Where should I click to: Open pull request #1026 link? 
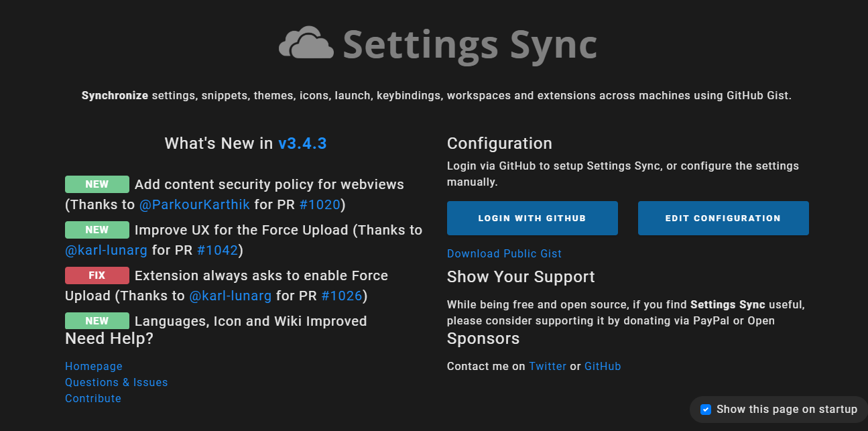point(342,296)
